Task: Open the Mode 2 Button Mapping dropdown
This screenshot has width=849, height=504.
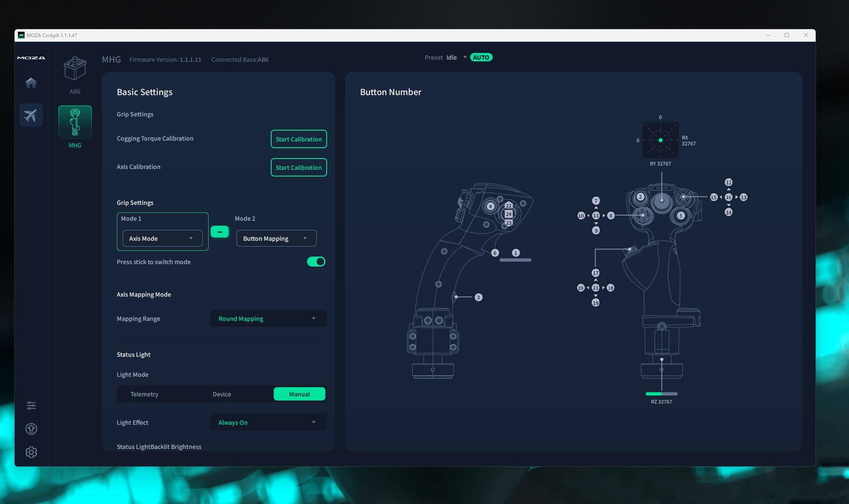Action: coord(276,238)
